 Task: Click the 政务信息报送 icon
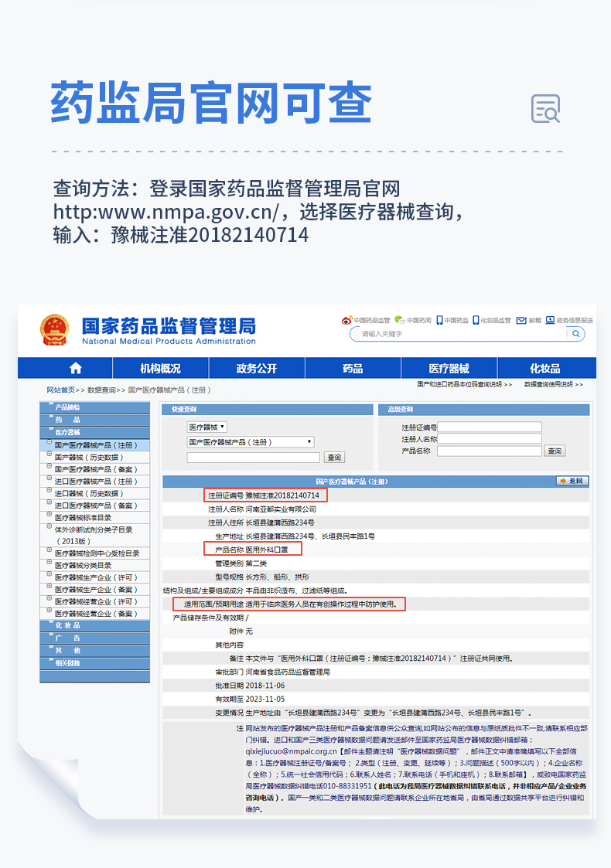pyautogui.click(x=550, y=320)
